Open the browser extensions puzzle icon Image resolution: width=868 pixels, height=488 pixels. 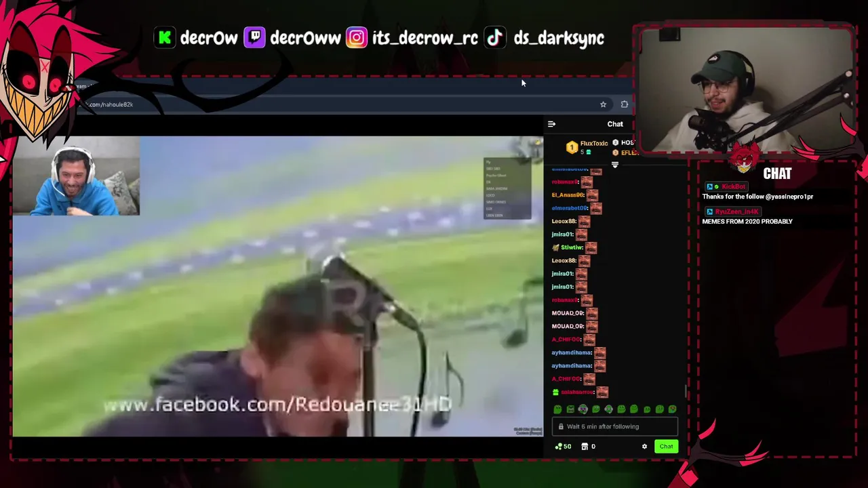(624, 104)
